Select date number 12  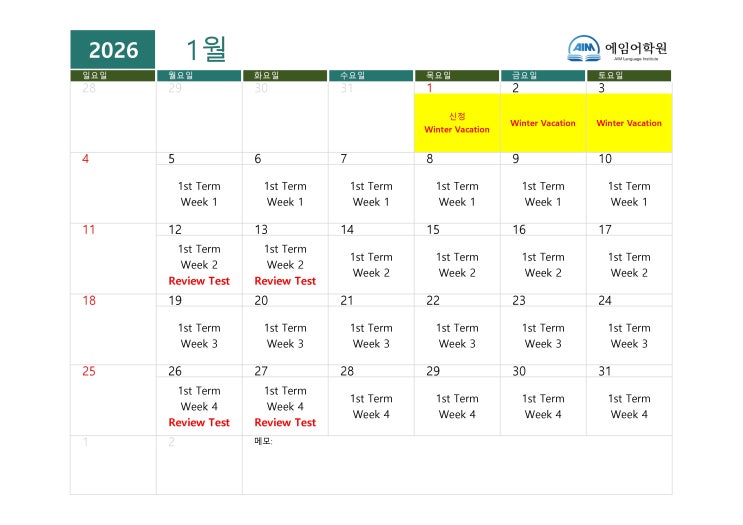click(x=175, y=230)
